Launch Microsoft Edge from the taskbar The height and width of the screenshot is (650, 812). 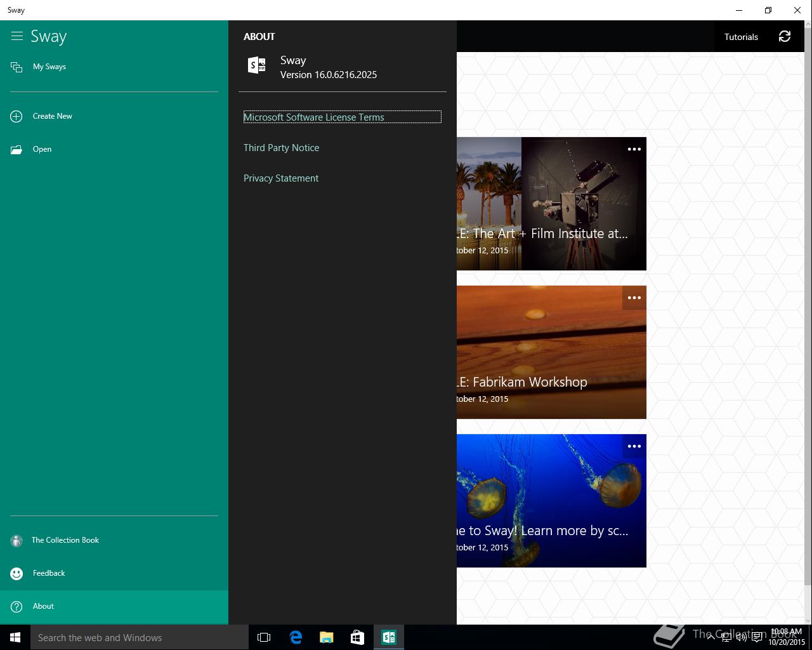296,637
